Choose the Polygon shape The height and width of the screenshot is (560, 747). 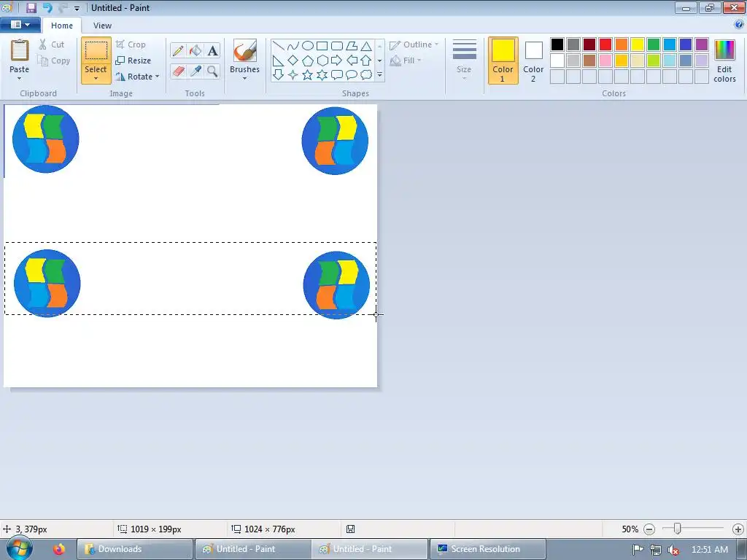tap(352, 46)
